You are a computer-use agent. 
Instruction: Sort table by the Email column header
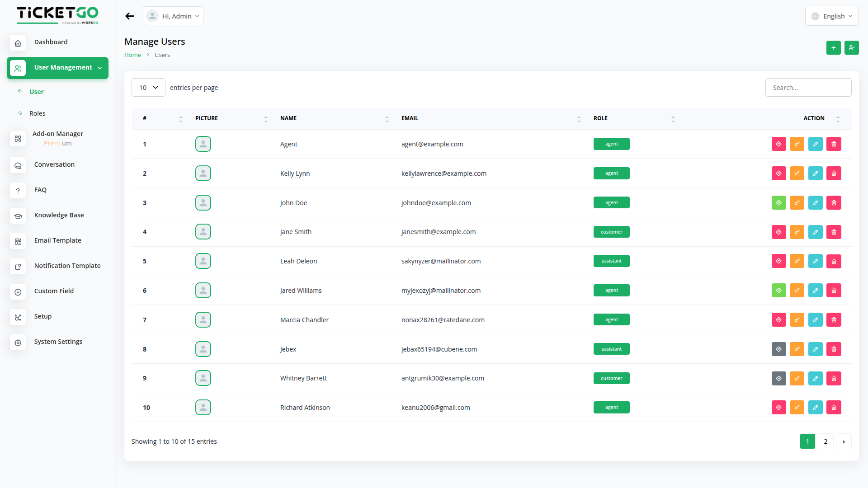coord(410,118)
